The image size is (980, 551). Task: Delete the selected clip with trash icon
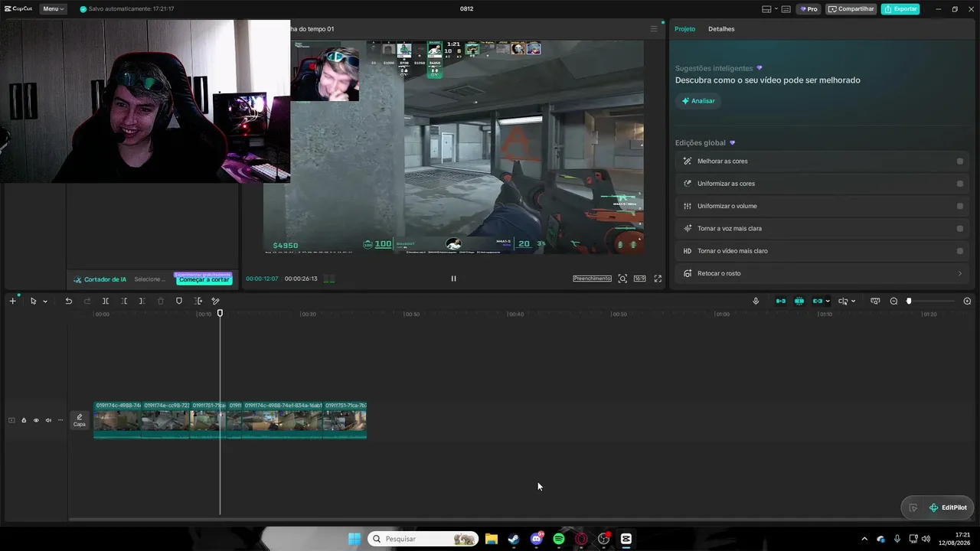point(161,301)
